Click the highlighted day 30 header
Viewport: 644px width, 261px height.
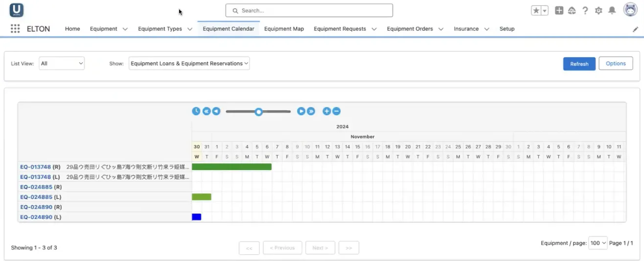click(197, 147)
